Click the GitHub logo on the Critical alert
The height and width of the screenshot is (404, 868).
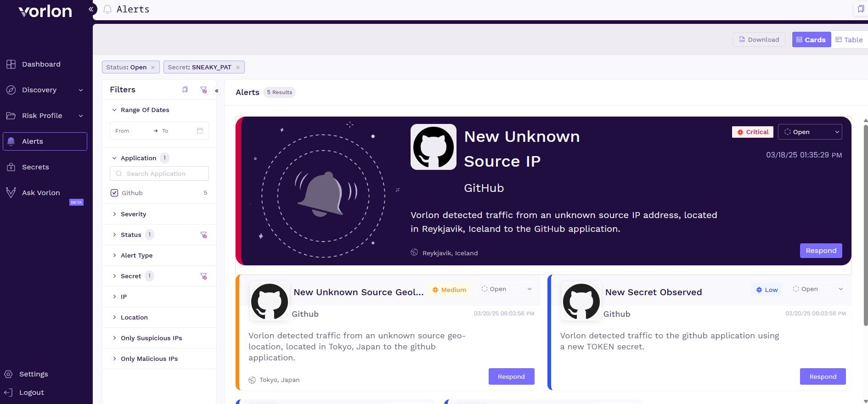pos(434,147)
